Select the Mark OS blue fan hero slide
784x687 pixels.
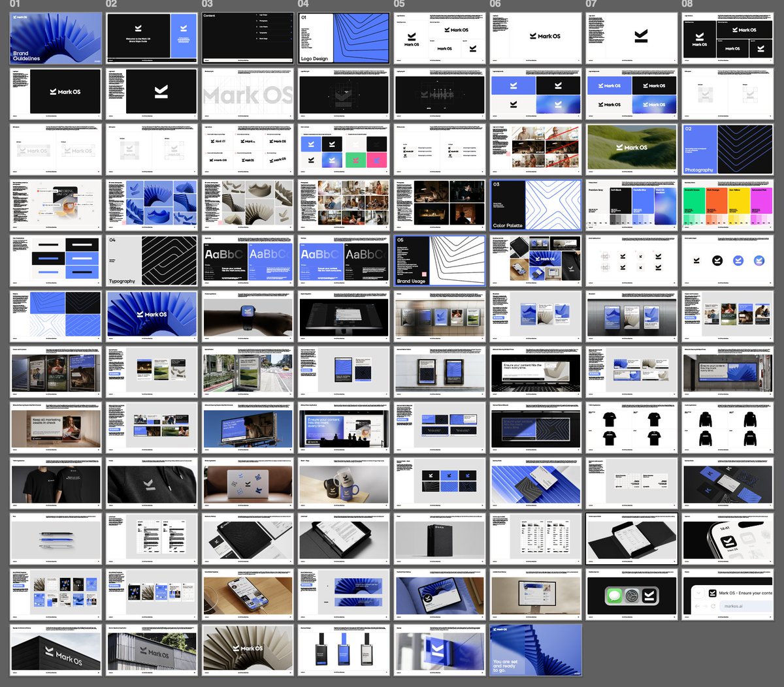pyautogui.click(x=152, y=316)
